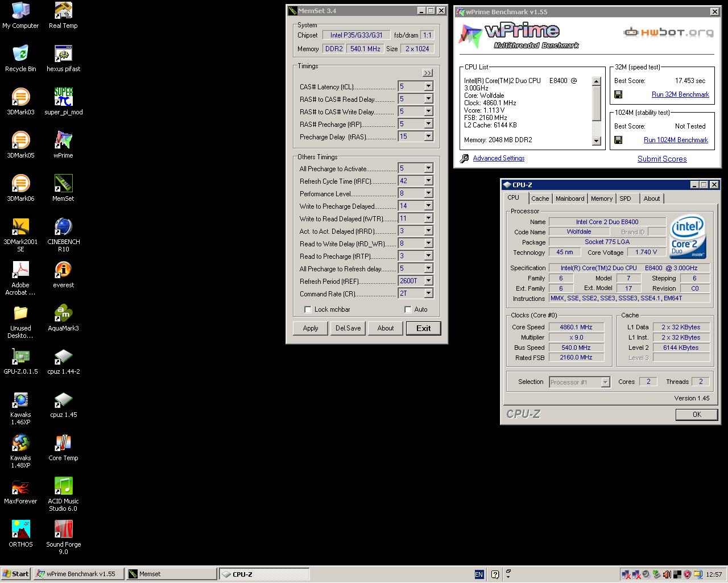Image resolution: width=728 pixels, height=583 pixels.
Task: Click the Submit Scores link
Action: tap(662, 159)
